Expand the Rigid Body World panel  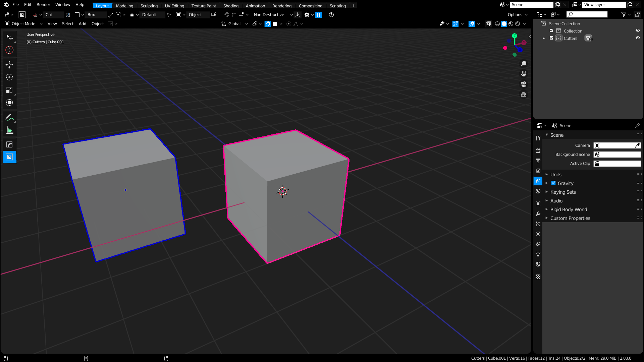(x=569, y=209)
